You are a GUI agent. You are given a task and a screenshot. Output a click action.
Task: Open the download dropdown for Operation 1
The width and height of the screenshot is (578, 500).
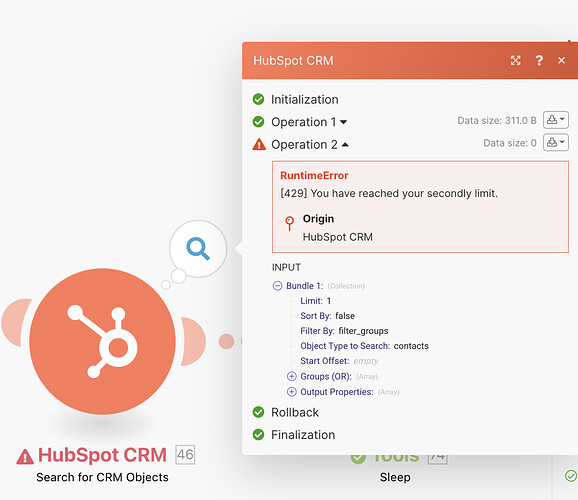pyautogui.click(x=556, y=120)
